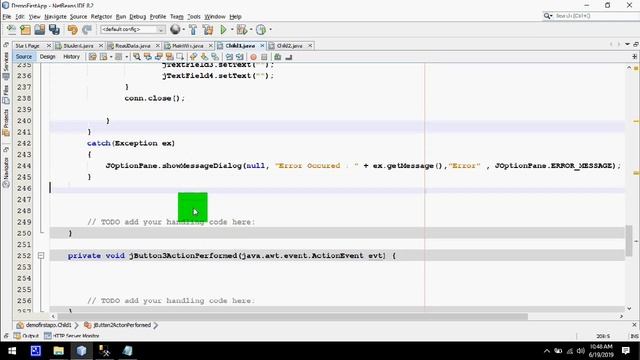
Task: Click the Previous Bookmark icon
Action: click(193, 57)
